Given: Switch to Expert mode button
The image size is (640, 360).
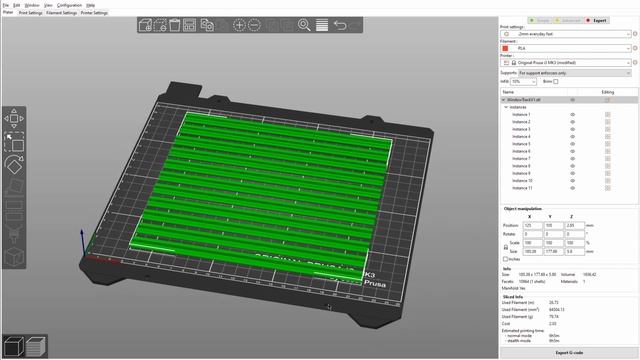Looking at the screenshot, I should point(597,20).
